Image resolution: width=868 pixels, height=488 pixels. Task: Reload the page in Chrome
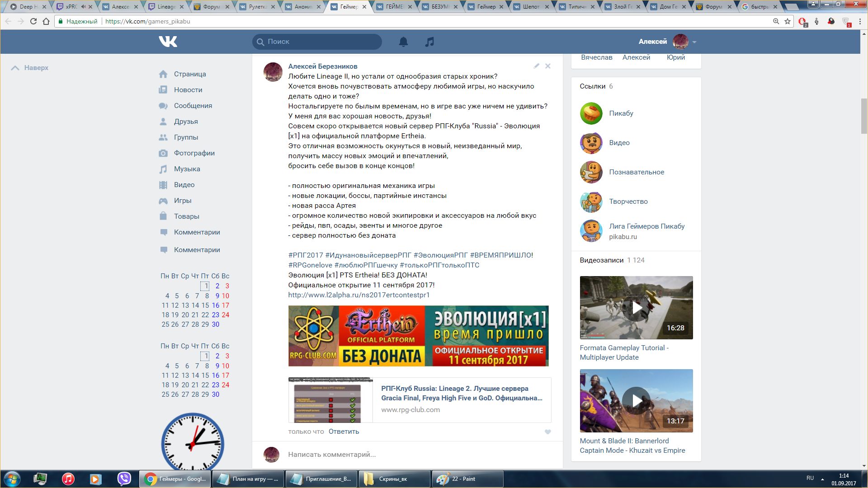pos(33,21)
